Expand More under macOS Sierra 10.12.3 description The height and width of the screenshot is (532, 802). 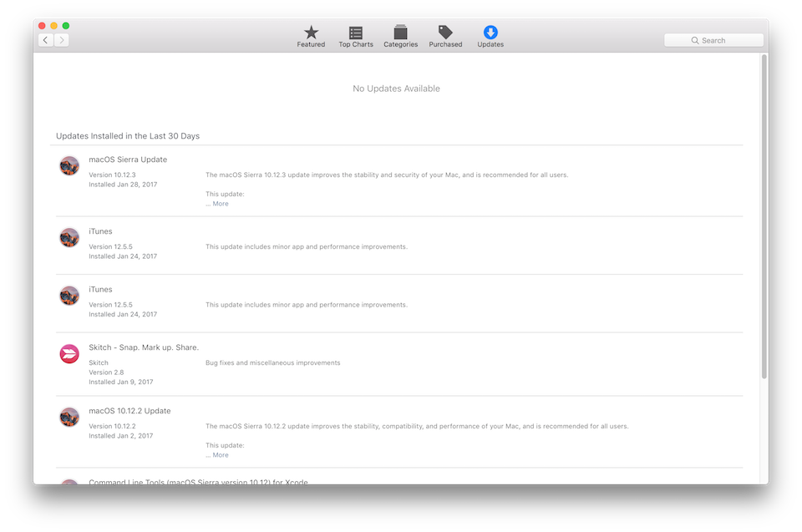pos(221,204)
